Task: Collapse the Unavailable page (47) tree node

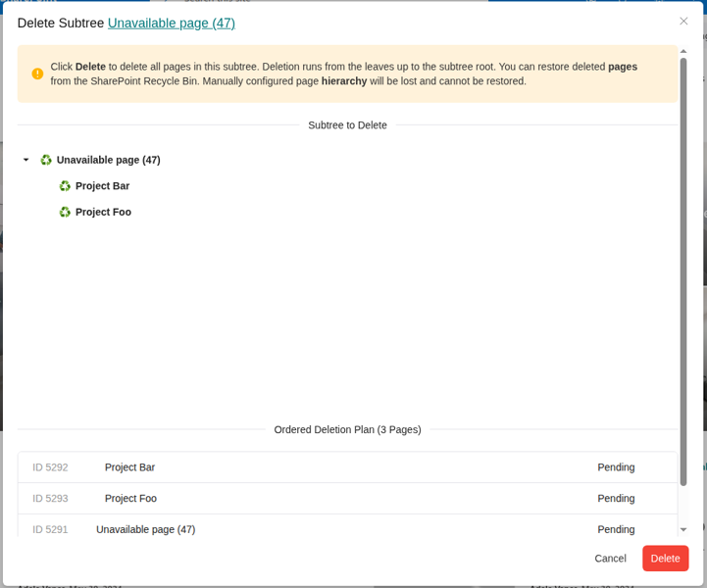Action: [x=26, y=160]
